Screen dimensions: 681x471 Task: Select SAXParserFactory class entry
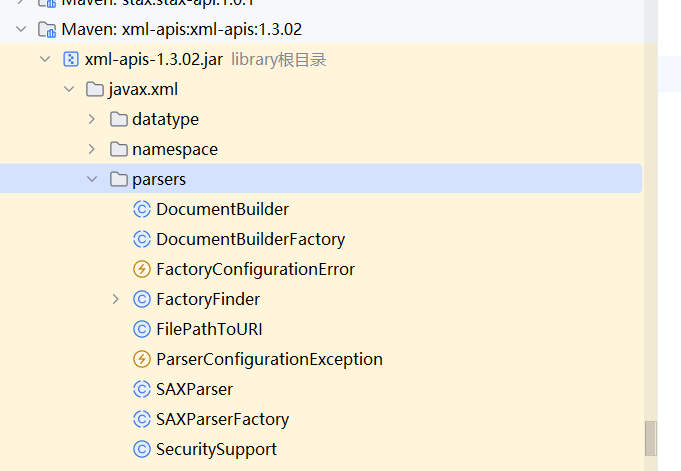pyautogui.click(x=222, y=419)
